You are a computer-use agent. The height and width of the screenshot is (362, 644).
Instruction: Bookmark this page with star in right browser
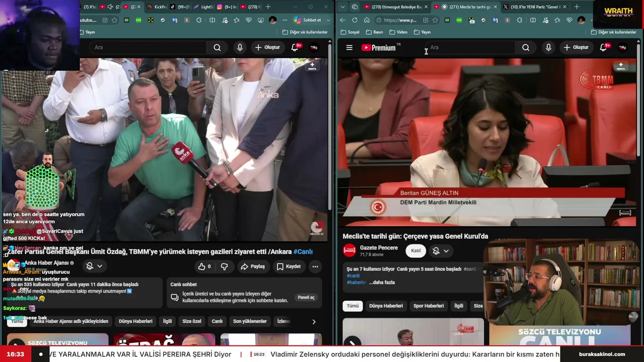435,20
